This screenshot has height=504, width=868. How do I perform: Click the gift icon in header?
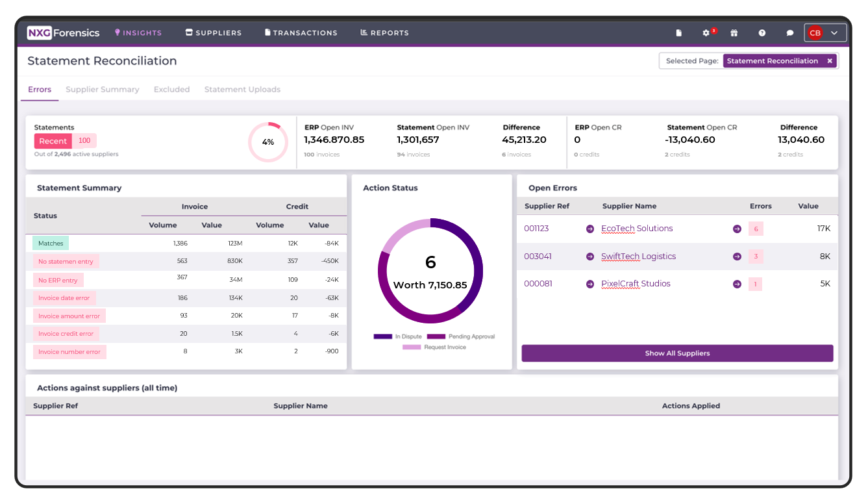(x=734, y=32)
